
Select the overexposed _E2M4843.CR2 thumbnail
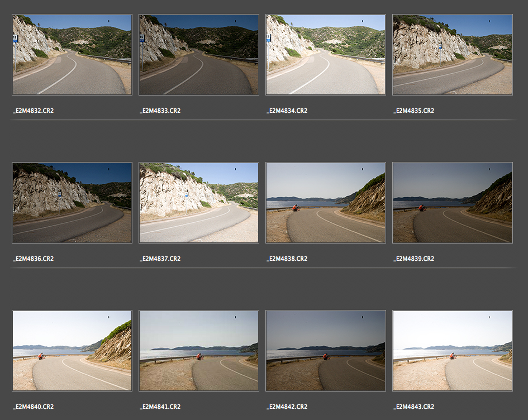pyautogui.click(x=453, y=351)
